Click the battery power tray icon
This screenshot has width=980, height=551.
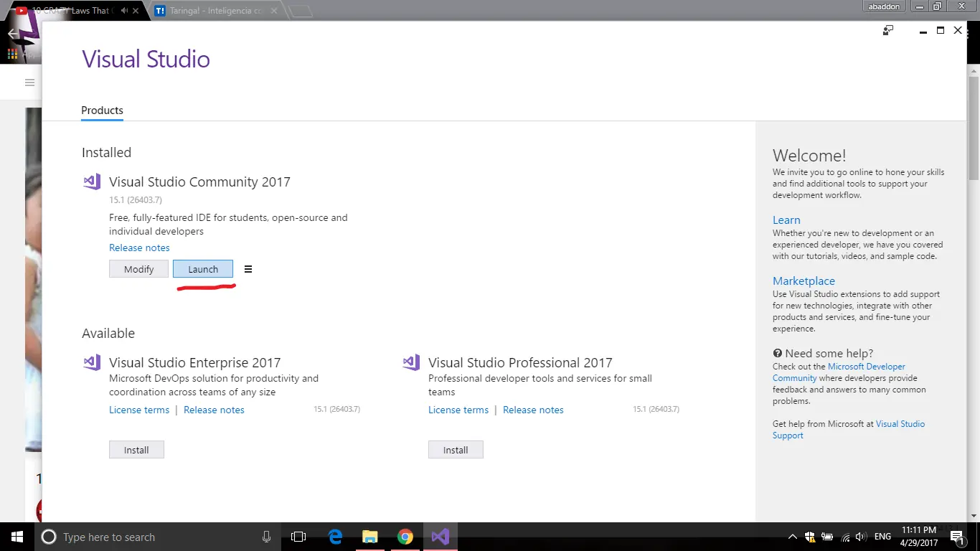coord(827,537)
